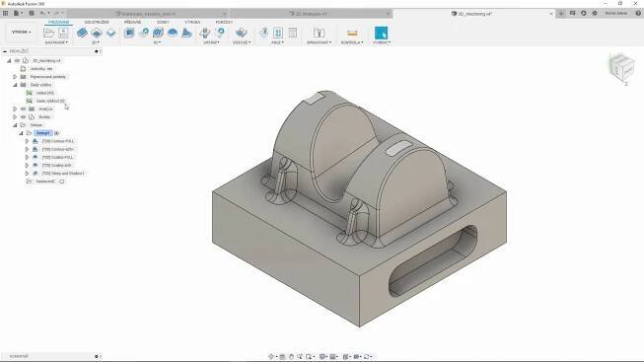Collapse the browser panel header
Viewport: 644px width, 362px height.
click(5, 51)
